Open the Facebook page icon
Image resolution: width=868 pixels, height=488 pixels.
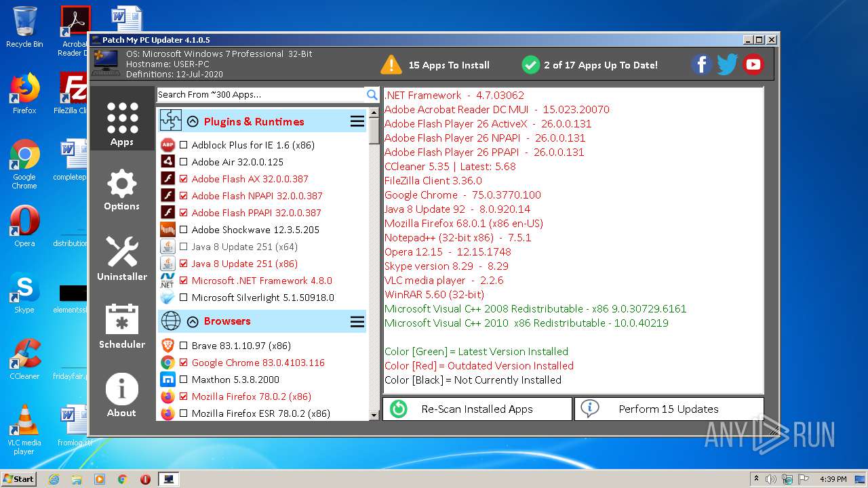pos(702,64)
